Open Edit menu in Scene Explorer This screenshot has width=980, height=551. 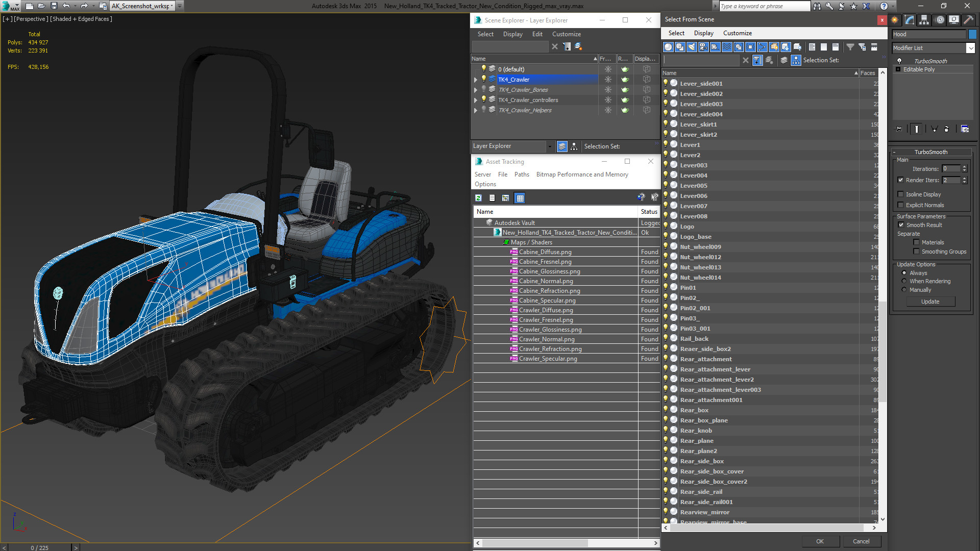point(537,34)
